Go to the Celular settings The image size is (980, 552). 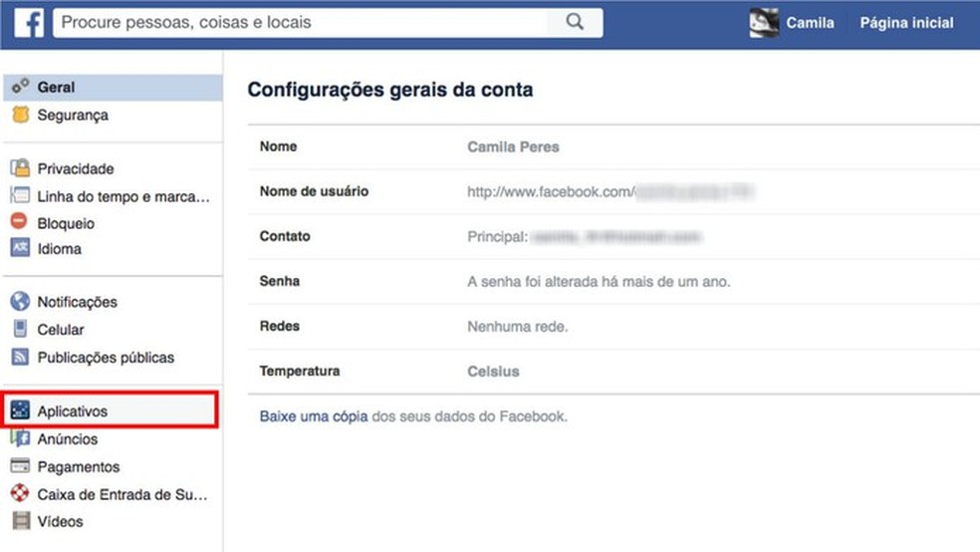(x=61, y=330)
